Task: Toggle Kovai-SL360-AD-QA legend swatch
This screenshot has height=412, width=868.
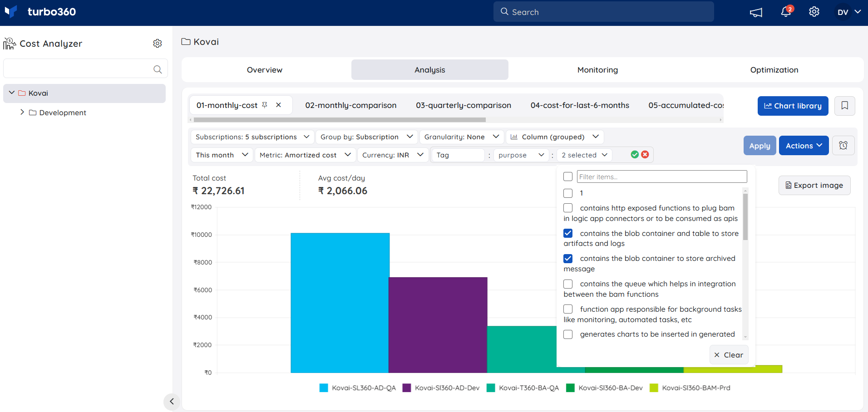Action: [323, 388]
